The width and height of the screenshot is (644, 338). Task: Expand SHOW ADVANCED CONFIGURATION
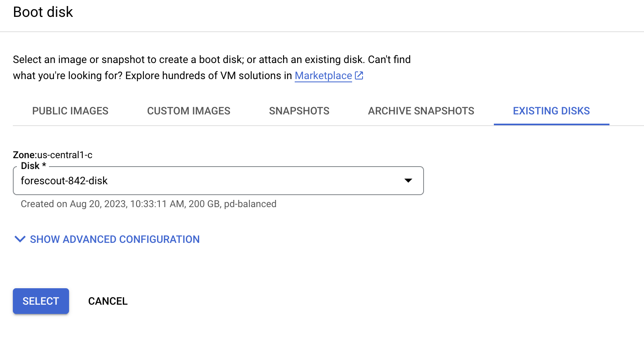pyautogui.click(x=114, y=239)
